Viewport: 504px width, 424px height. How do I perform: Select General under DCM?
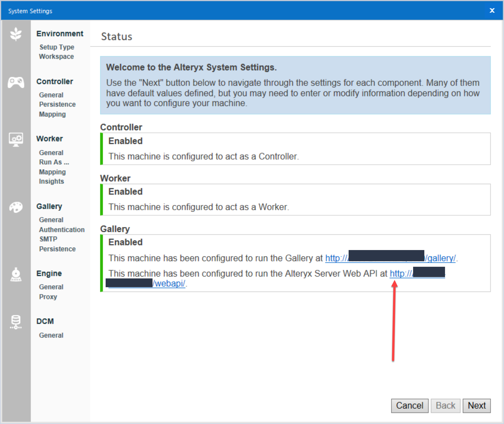[51, 335]
